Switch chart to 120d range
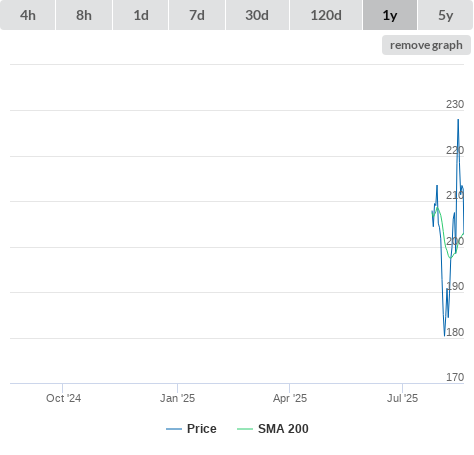Screen dimensions: 474x455 [326, 15]
